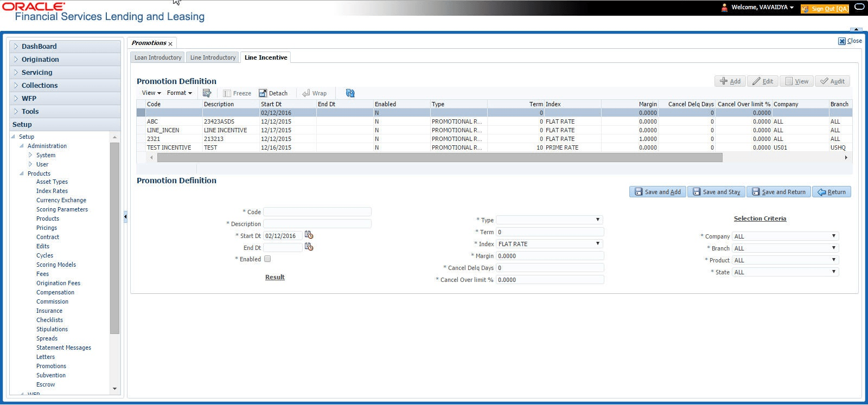This screenshot has height=405, width=868.
Task: Expand the Tools menu section
Action: tap(16, 112)
